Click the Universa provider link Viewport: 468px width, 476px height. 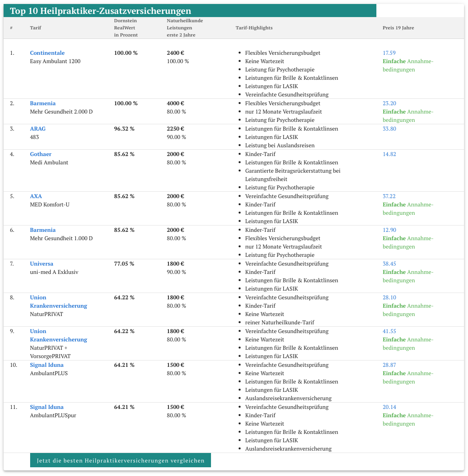(x=42, y=264)
